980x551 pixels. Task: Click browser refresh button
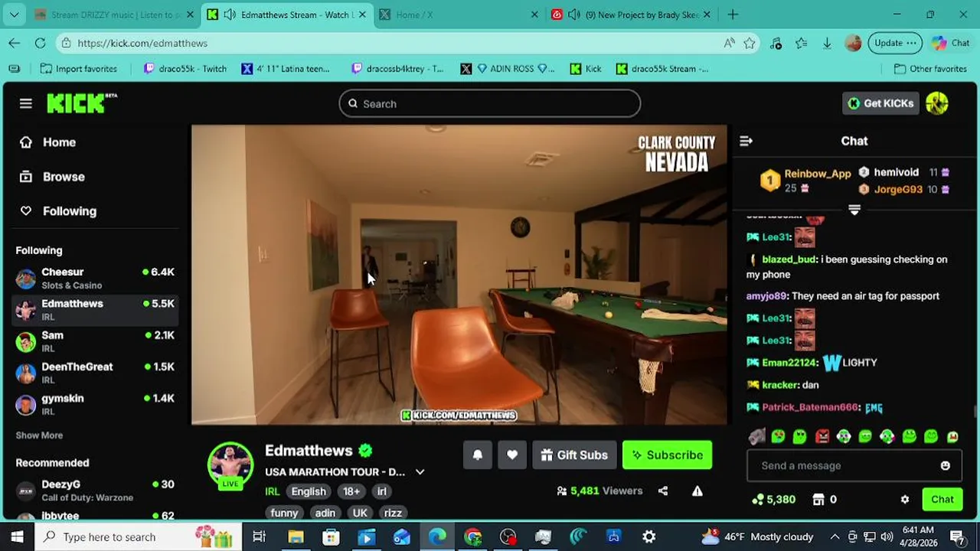(40, 43)
